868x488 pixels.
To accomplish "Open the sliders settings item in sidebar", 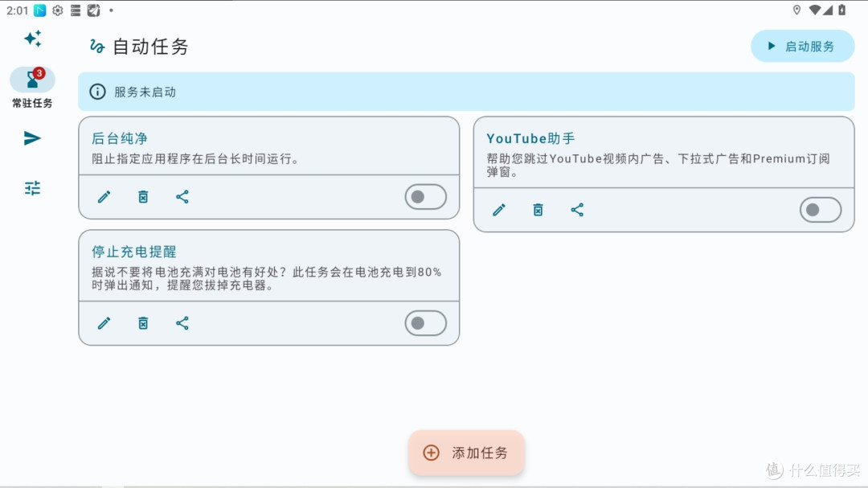I will (x=32, y=187).
